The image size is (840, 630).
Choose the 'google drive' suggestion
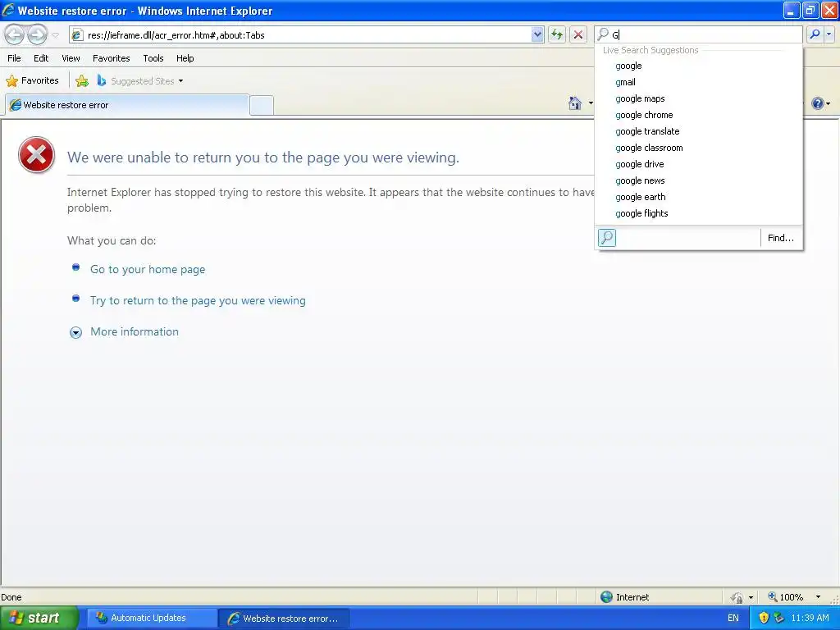coord(699,164)
